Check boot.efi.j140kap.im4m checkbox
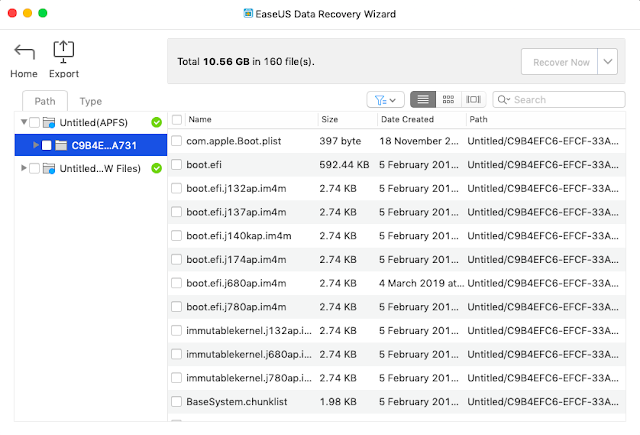Screen dimensions: 640x435 (x=176, y=235)
